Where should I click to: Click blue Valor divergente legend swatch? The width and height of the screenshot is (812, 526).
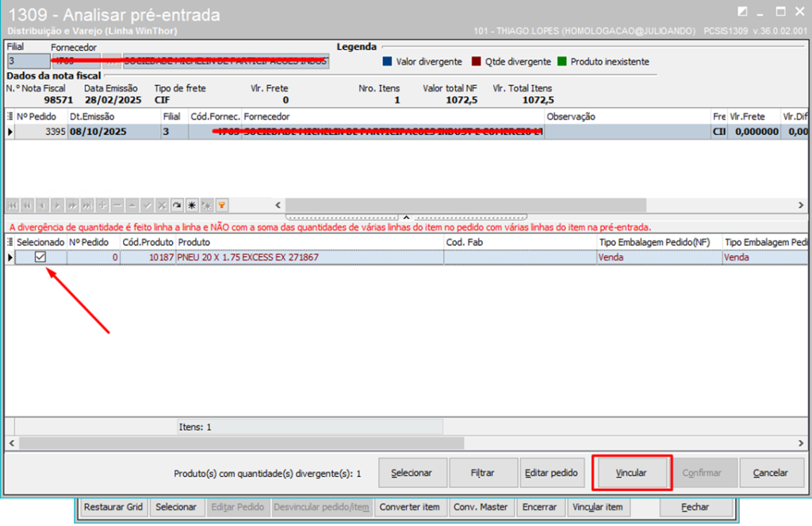tap(387, 62)
